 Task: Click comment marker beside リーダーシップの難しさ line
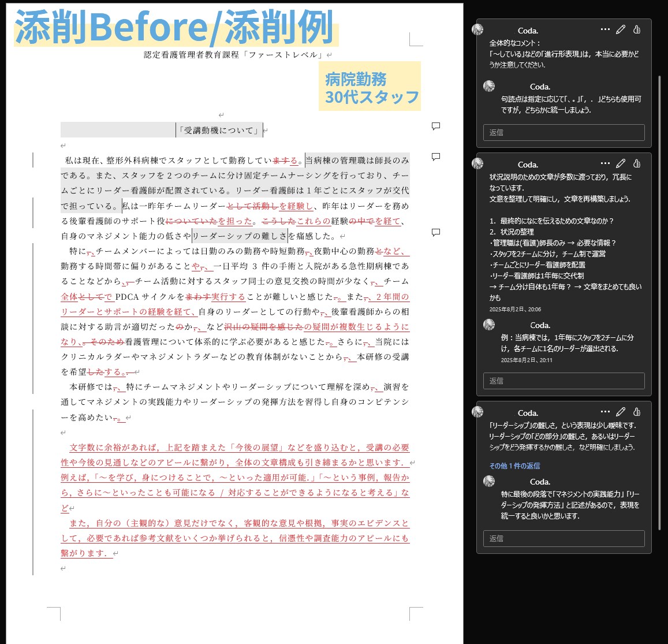(x=436, y=232)
